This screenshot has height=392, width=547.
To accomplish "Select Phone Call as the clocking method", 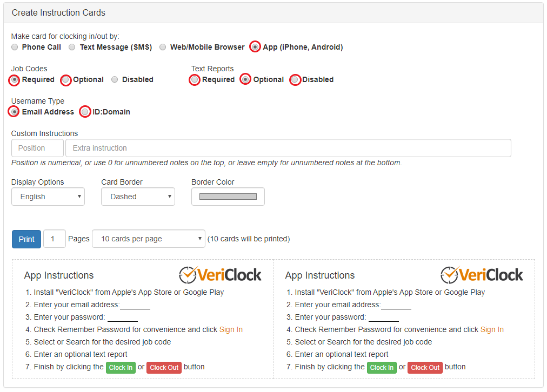I will (15, 47).
